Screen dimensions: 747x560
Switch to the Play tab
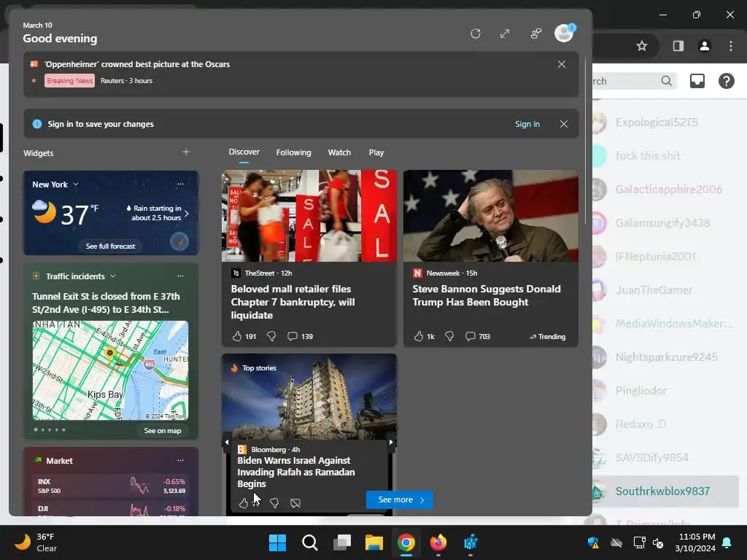pyautogui.click(x=376, y=152)
